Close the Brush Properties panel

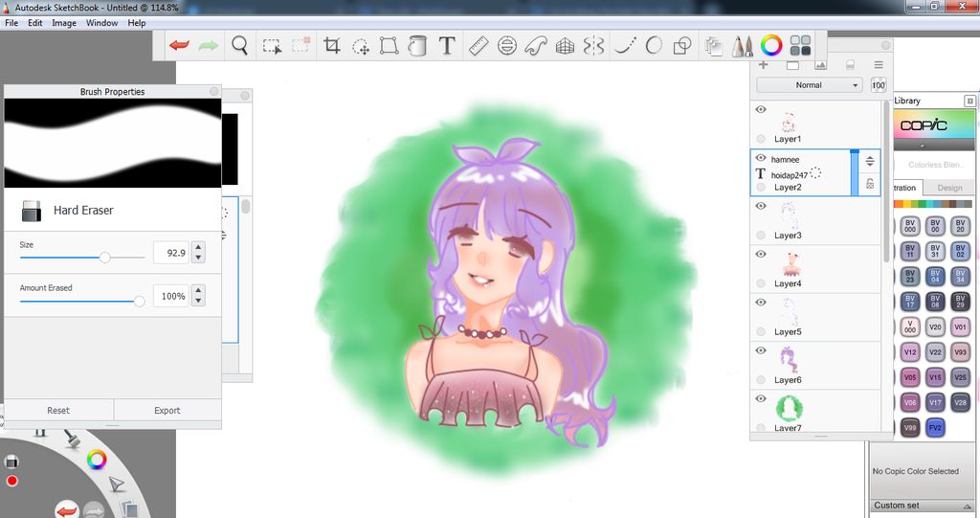click(x=214, y=91)
